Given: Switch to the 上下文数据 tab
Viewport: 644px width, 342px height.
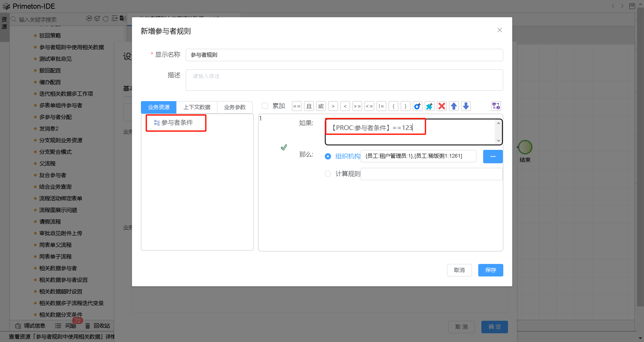Looking at the screenshot, I should (197, 107).
